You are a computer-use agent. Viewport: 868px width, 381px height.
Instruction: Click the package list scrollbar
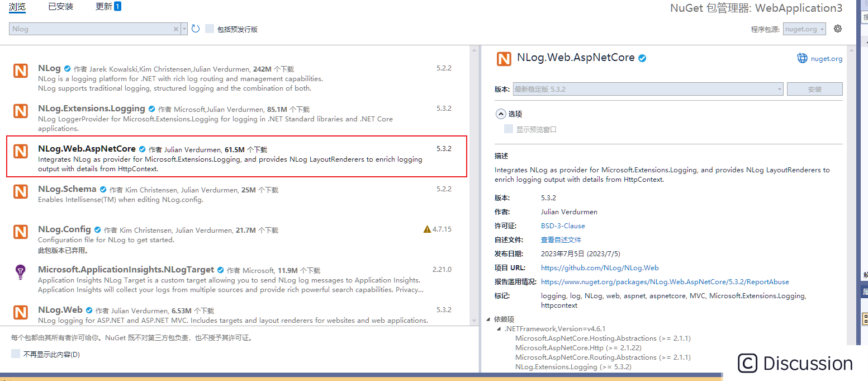[x=475, y=168]
